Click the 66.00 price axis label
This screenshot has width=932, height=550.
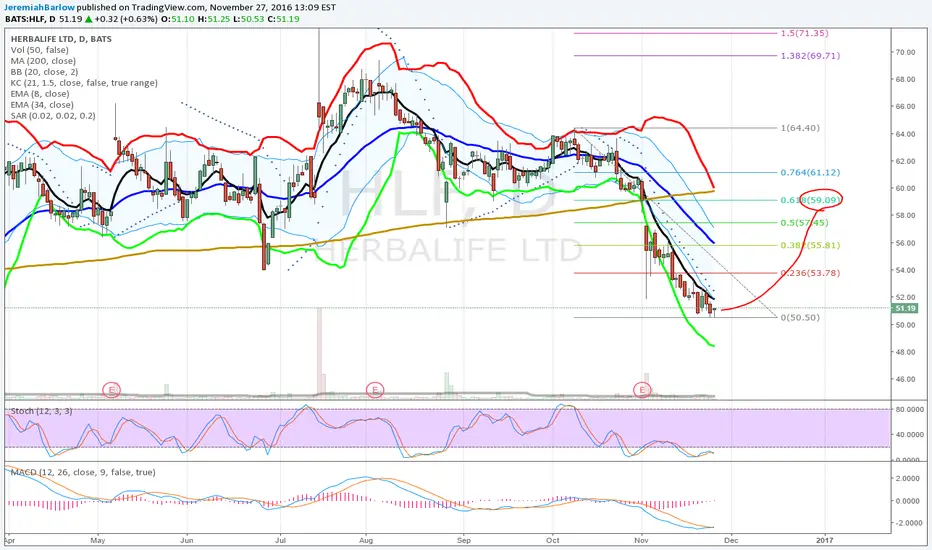906,106
